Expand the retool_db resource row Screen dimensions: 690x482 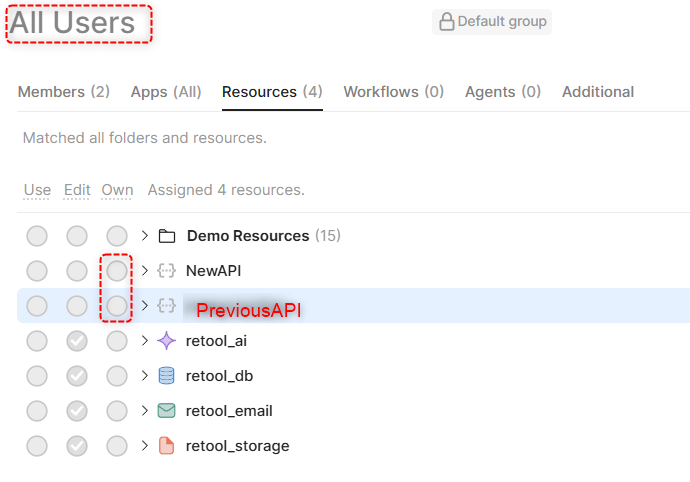point(145,376)
